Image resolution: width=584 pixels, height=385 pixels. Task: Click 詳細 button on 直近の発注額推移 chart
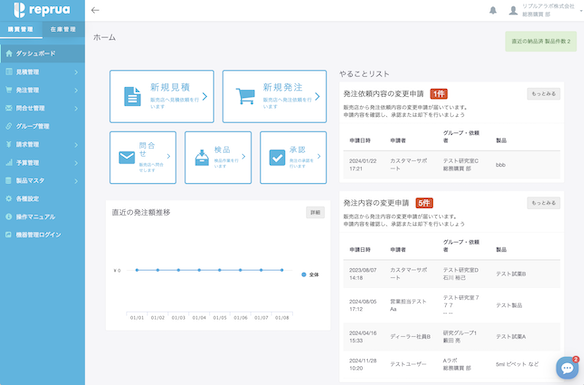pos(315,212)
